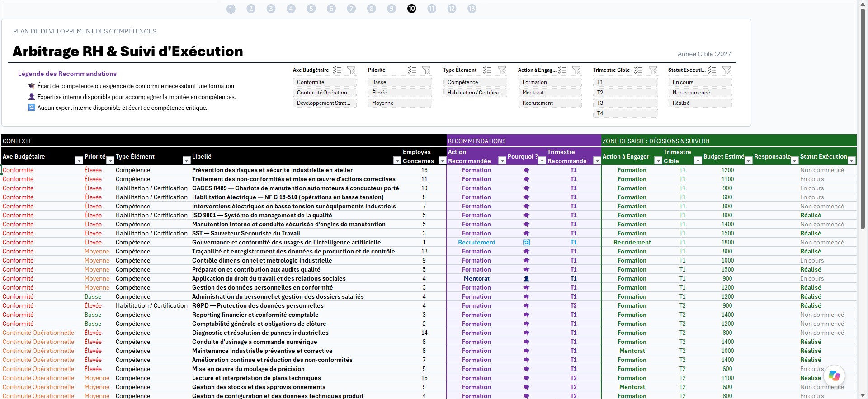Filter by Élevée in the Priorité slicer
Image resolution: width=868 pixels, height=399 pixels.
click(400, 93)
